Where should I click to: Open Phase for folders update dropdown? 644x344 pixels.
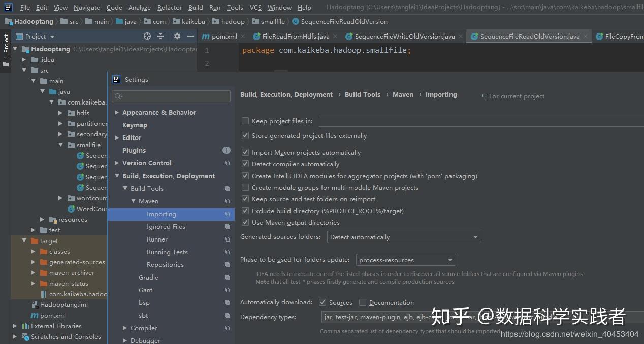click(406, 260)
